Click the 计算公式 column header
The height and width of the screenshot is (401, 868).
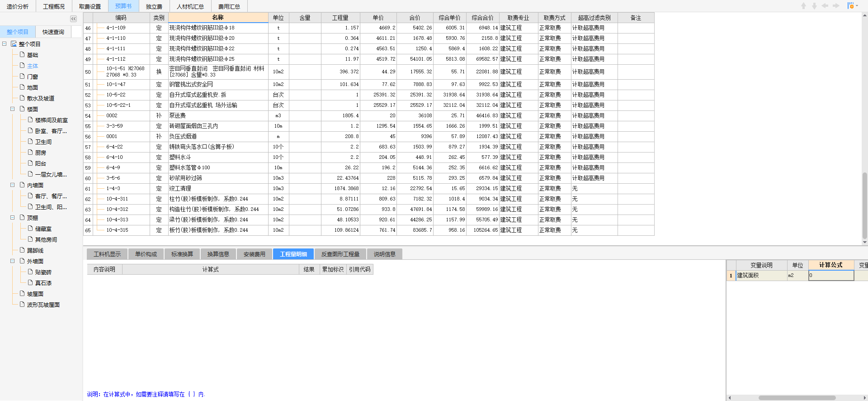click(x=831, y=265)
